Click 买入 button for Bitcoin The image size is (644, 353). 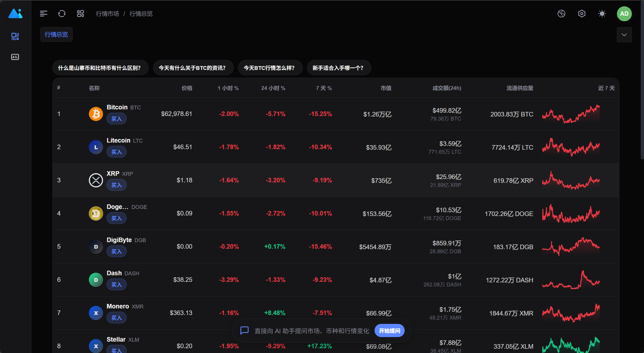pyautogui.click(x=116, y=119)
